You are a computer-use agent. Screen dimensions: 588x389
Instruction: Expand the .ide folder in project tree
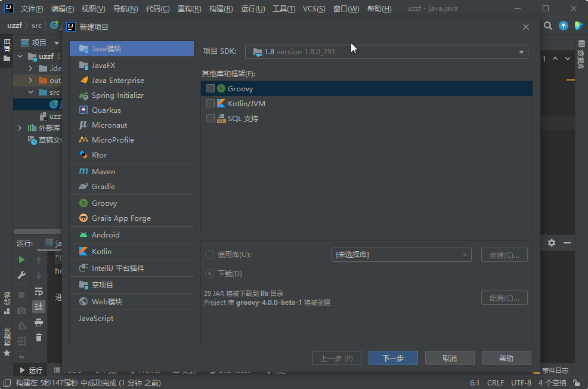click(30, 68)
